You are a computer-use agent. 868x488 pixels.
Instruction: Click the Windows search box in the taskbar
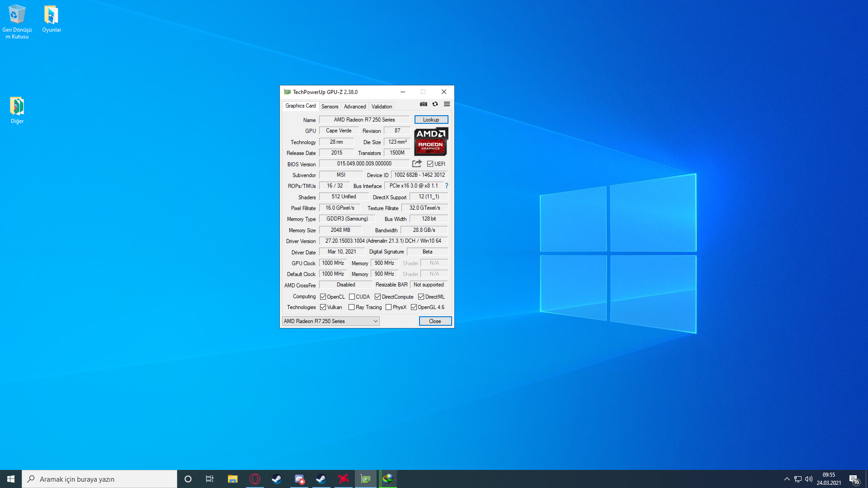click(99, 479)
